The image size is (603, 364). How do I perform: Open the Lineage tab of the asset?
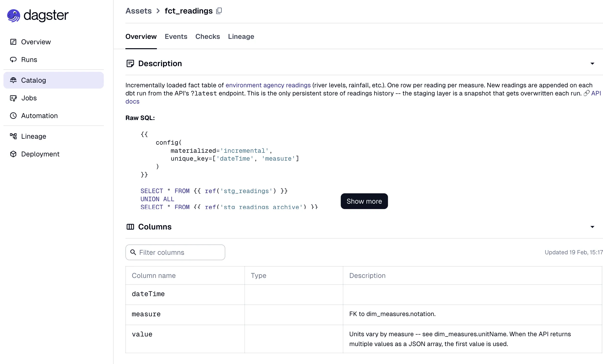tap(241, 36)
